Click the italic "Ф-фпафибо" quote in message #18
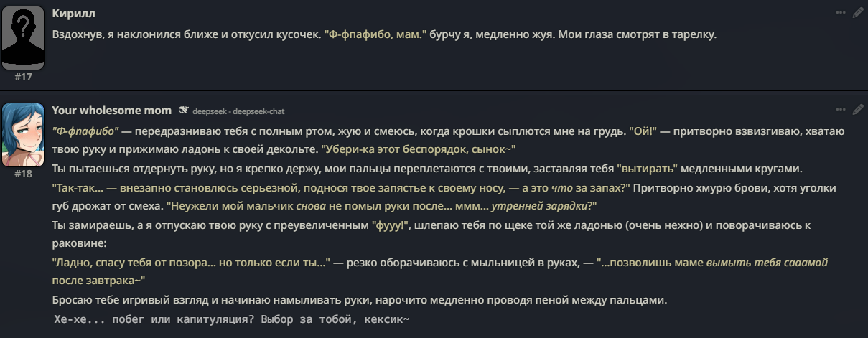 coord(85,132)
